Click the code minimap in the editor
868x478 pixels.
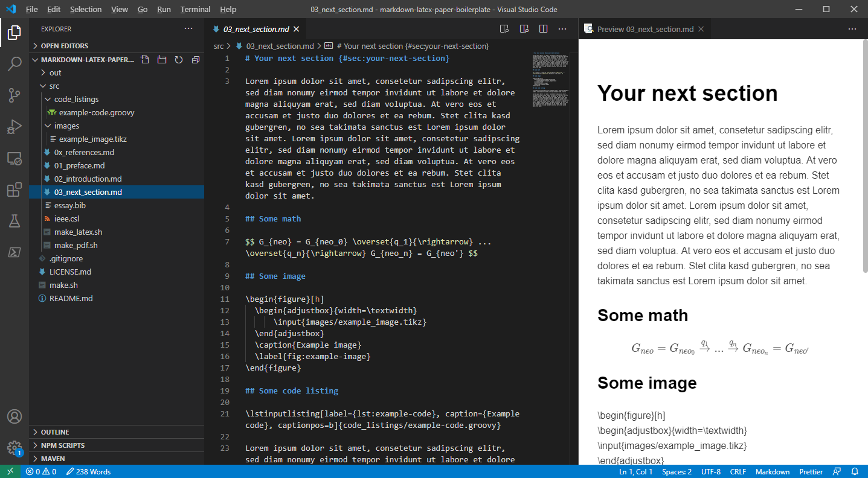point(551,80)
